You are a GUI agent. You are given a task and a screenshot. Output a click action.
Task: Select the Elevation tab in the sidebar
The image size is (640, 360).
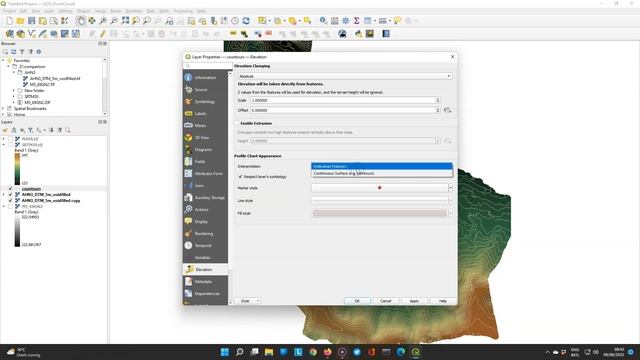tap(205, 269)
